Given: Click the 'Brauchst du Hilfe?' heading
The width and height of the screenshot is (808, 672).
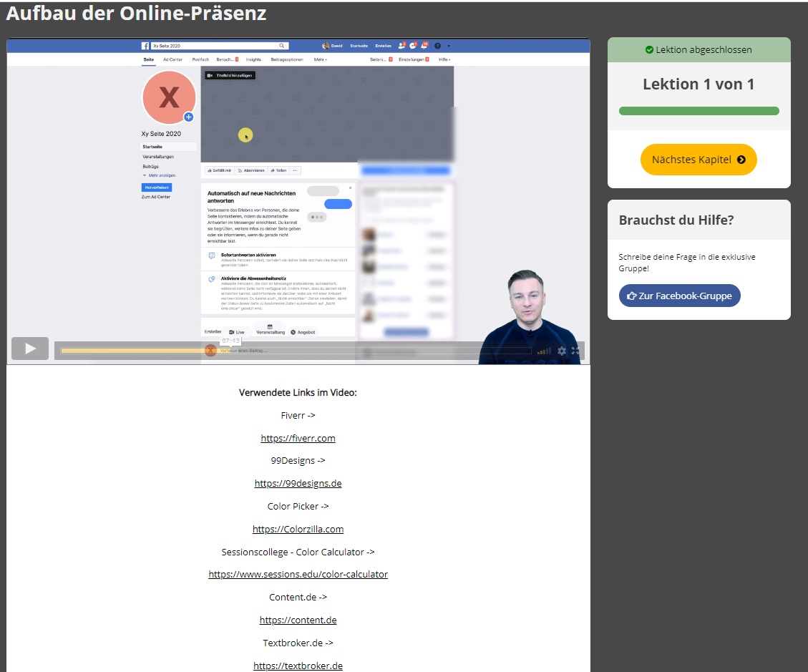Looking at the screenshot, I should tap(676, 220).
